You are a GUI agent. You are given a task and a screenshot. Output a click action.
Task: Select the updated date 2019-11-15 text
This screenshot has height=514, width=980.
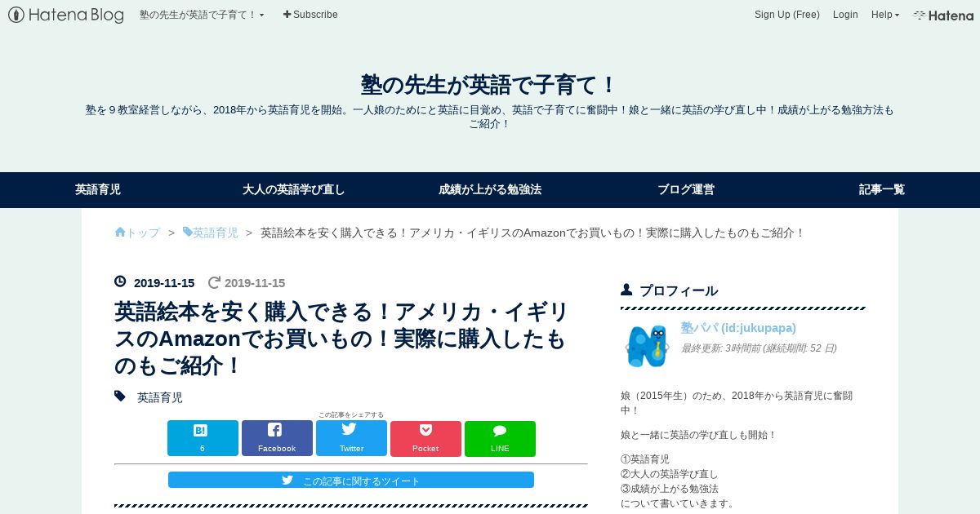click(255, 283)
